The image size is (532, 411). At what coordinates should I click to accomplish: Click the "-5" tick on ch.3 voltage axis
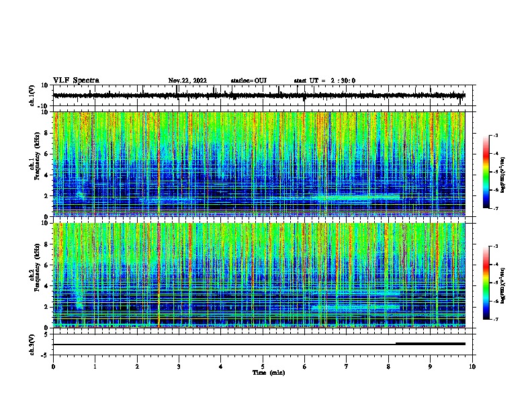45,355
